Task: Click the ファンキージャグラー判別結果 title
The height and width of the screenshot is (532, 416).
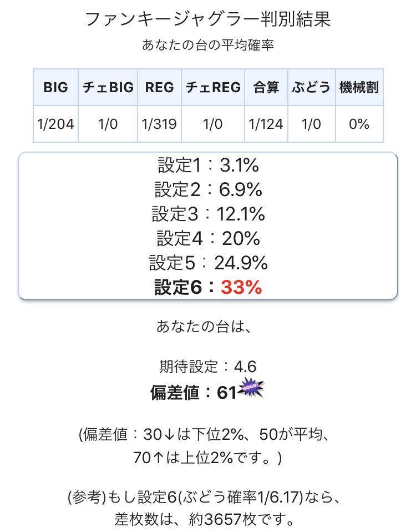Action: [208, 19]
